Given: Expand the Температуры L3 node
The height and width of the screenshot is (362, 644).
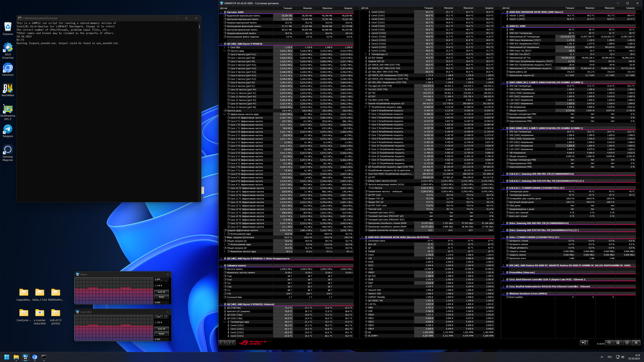Looking at the screenshot, I should pos(365,54).
